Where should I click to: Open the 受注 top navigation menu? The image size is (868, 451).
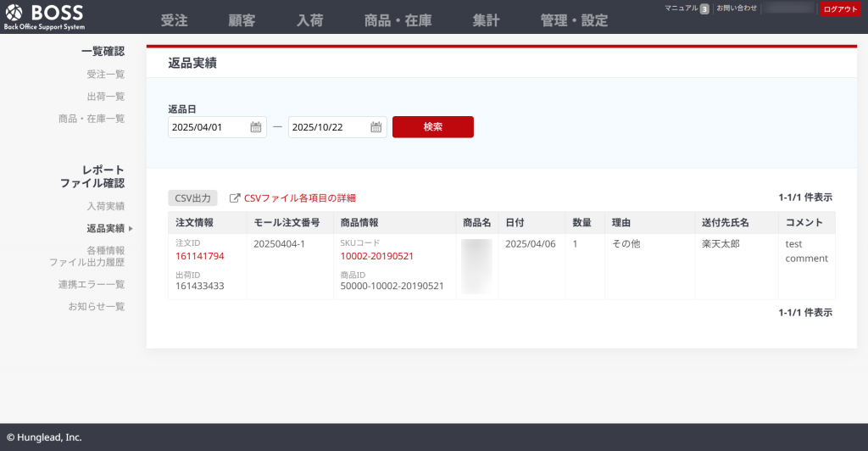coord(174,20)
